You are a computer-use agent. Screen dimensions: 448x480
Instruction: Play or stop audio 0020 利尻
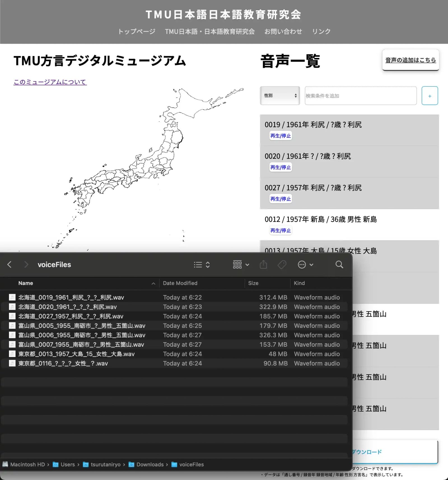click(x=281, y=167)
